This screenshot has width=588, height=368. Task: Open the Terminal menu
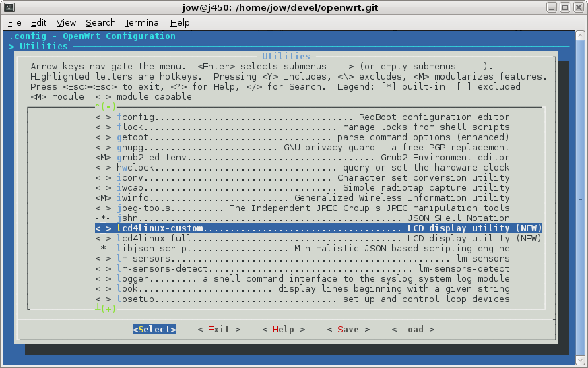click(x=143, y=22)
